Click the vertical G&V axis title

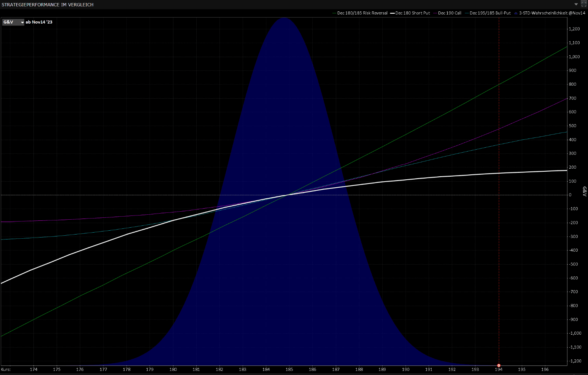tap(585, 191)
